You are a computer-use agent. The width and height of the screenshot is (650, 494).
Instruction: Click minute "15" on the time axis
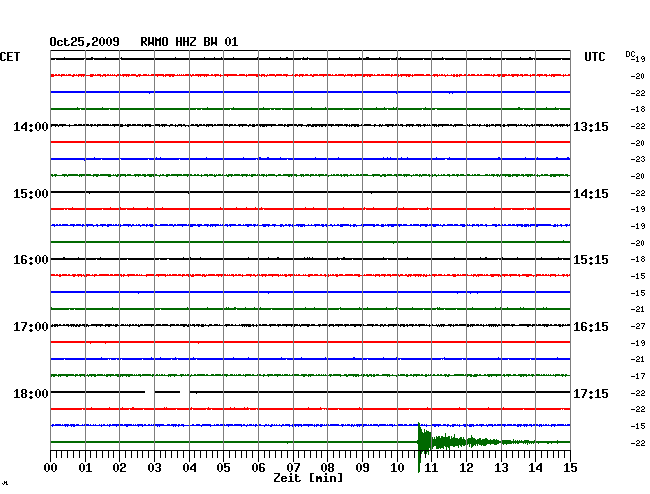pyautogui.click(x=570, y=468)
